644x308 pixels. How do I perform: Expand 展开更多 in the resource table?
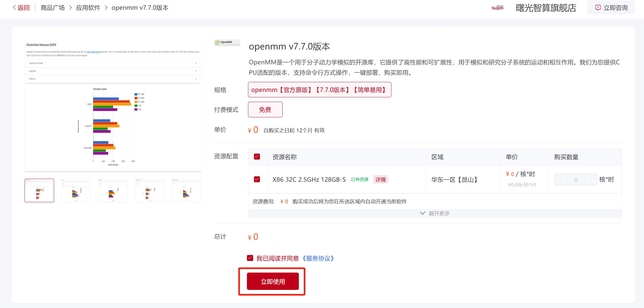(x=435, y=213)
